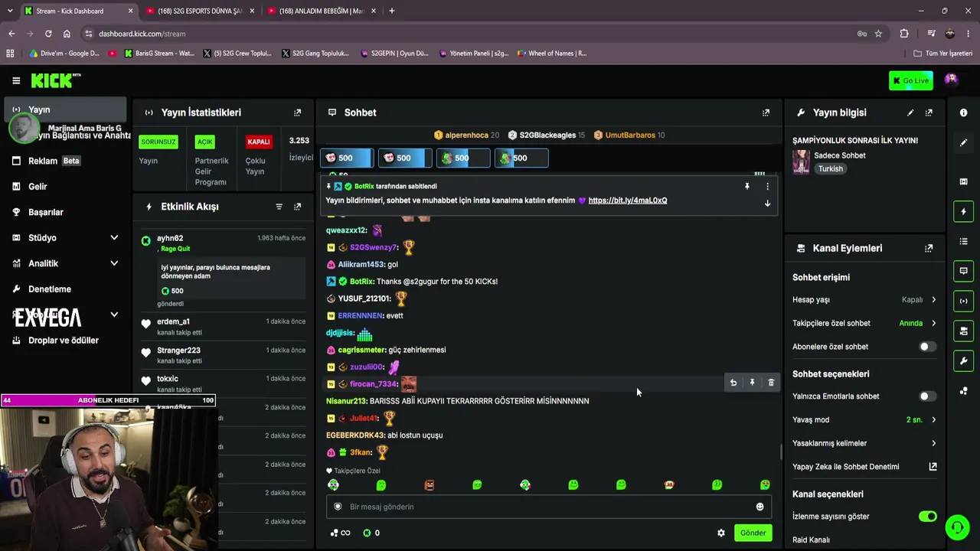980x551 pixels.
Task: Pop out the Kanal Eylemleri panel
Action: (929, 248)
